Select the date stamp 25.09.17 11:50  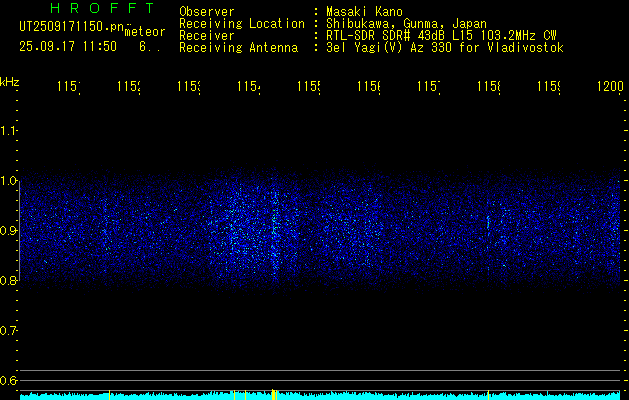point(68,47)
